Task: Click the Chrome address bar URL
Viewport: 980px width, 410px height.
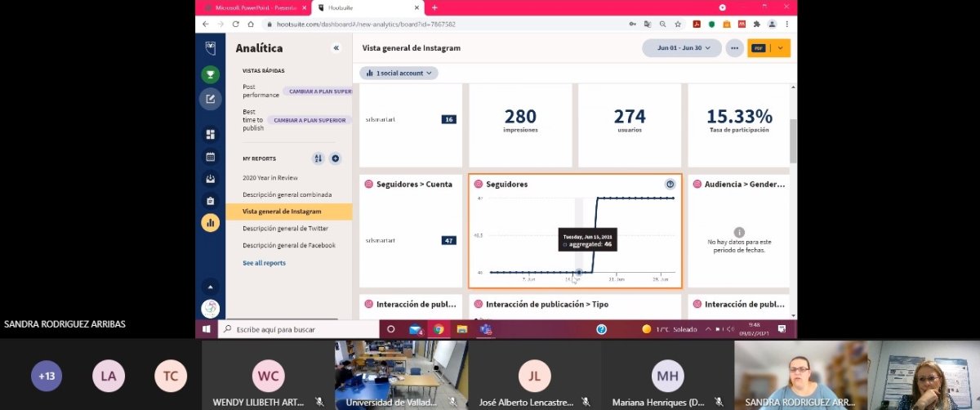Action: (365, 25)
